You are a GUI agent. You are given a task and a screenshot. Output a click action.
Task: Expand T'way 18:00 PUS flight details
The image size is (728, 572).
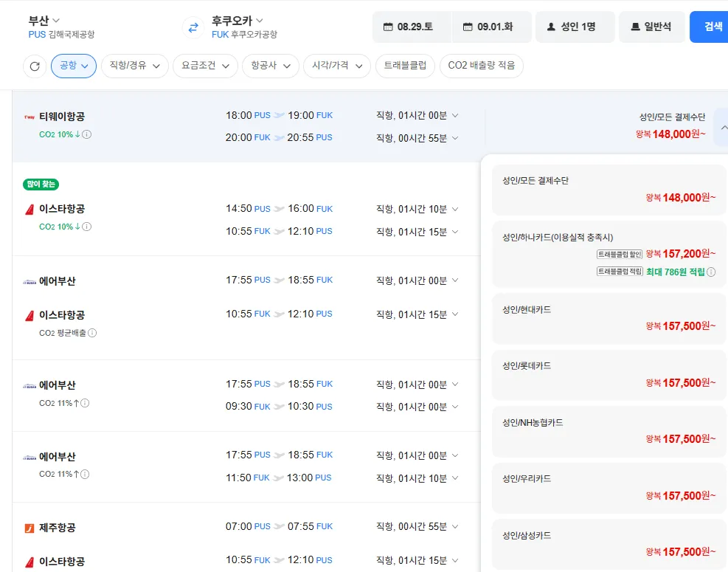(455, 115)
